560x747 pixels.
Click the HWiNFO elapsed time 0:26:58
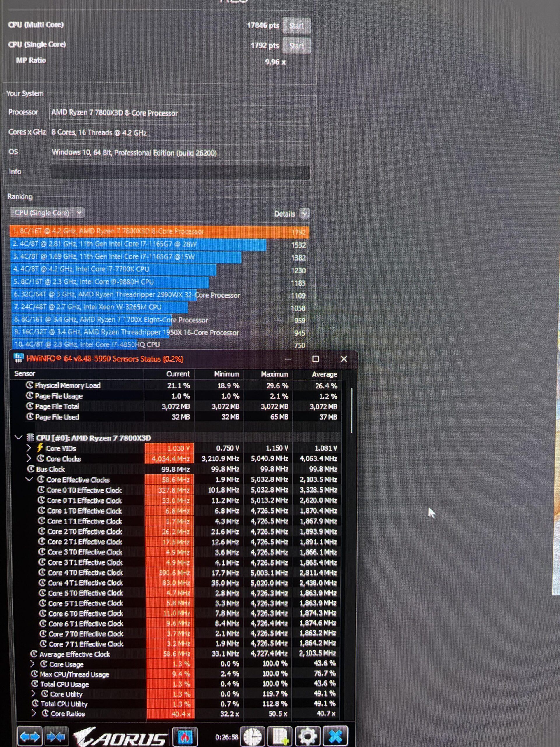227,736
